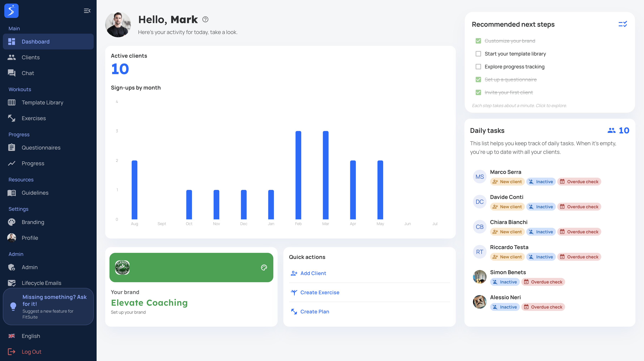Click the UK flag language icon
Screen dimensions: 644x361
(11, 336)
